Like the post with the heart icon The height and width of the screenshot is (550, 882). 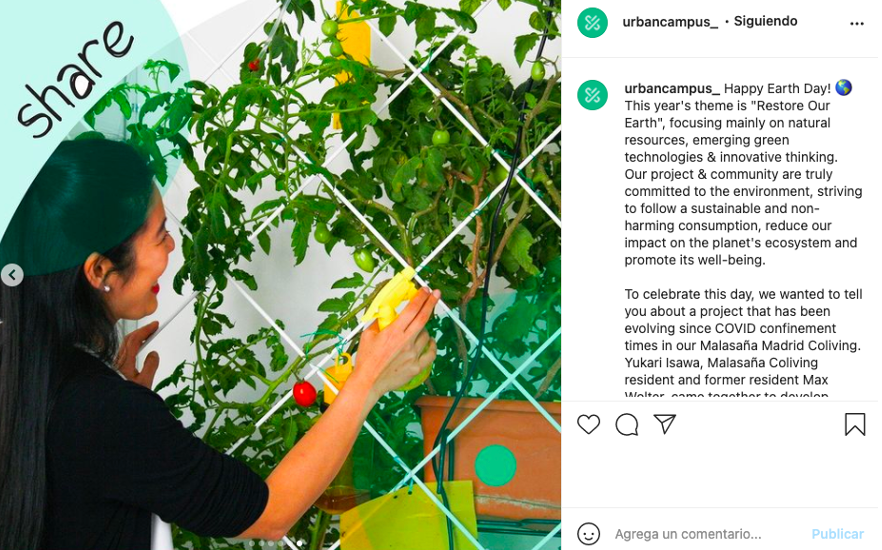point(588,425)
